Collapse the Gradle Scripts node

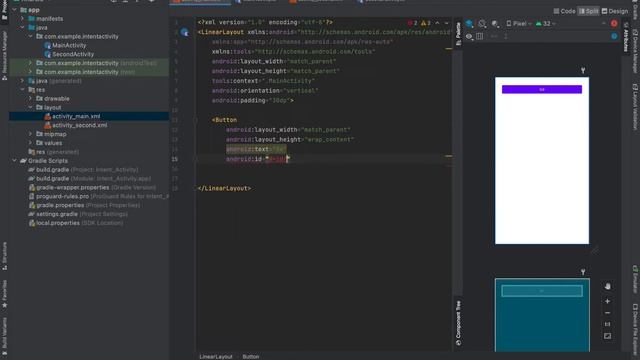tap(15, 161)
